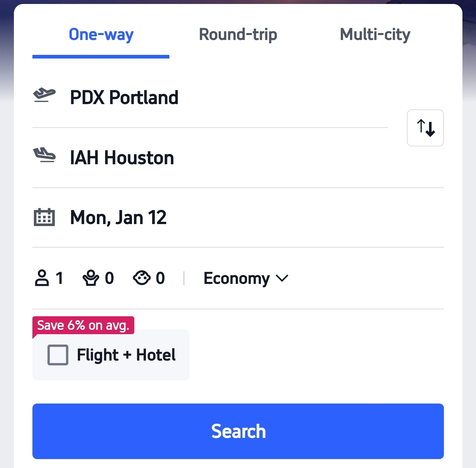The image size is (476, 468).
Task: Select the Multi-city tab
Action: 375,35
